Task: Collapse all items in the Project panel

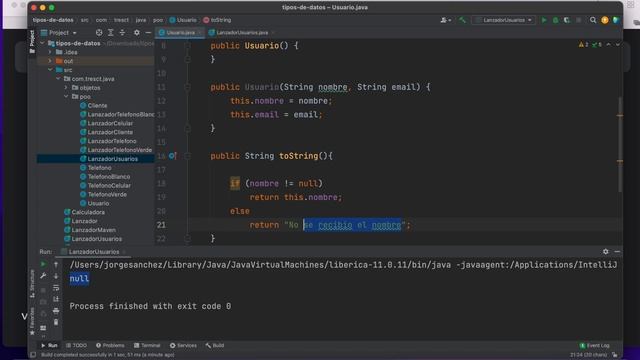Action: 122,33
